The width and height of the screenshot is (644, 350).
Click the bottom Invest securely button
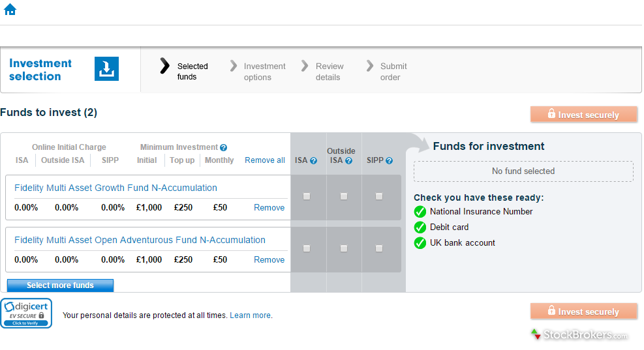coord(583,312)
